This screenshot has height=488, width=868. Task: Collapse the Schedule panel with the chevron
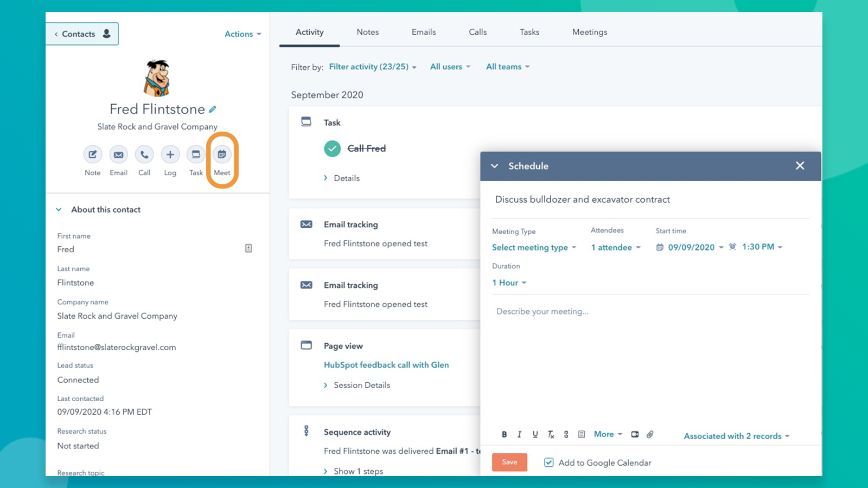click(x=494, y=166)
